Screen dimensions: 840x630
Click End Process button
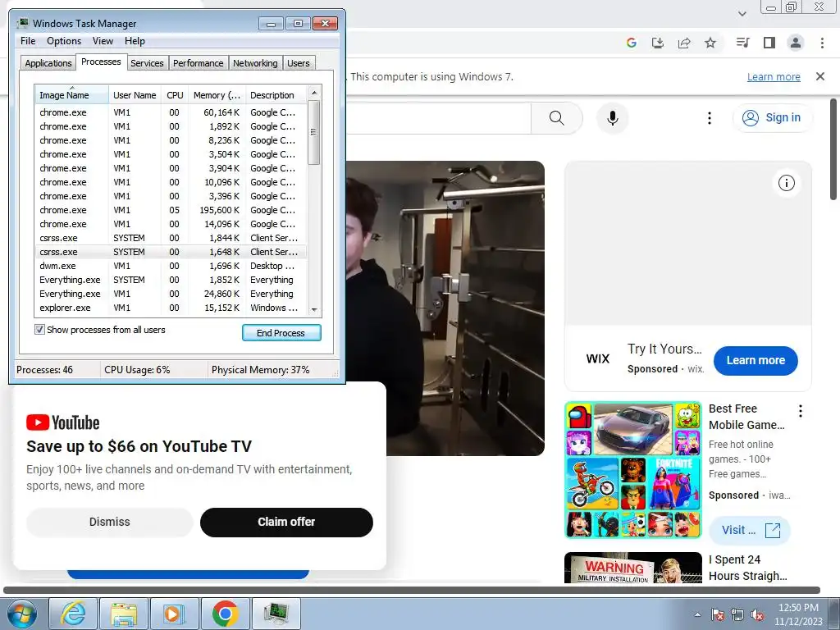click(x=281, y=333)
